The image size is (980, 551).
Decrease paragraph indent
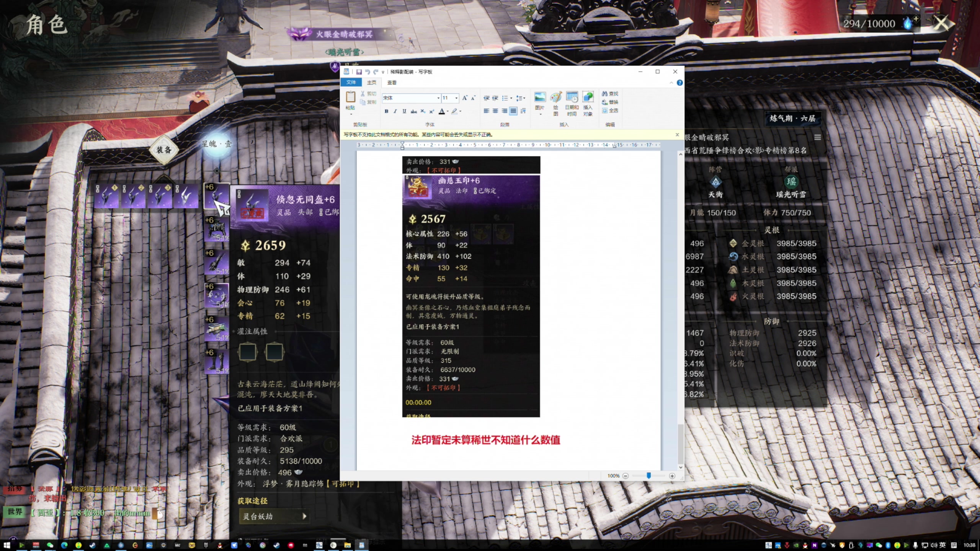pyautogui.click(x=486, y=98)
